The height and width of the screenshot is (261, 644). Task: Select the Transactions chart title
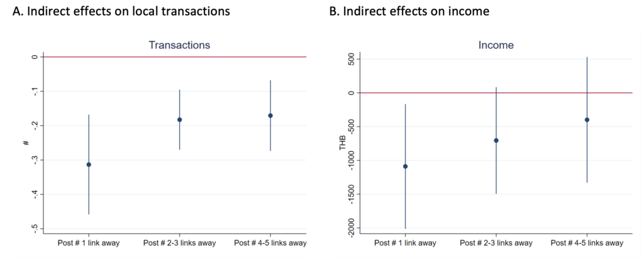pyautogui.click(x=179, y=45)
